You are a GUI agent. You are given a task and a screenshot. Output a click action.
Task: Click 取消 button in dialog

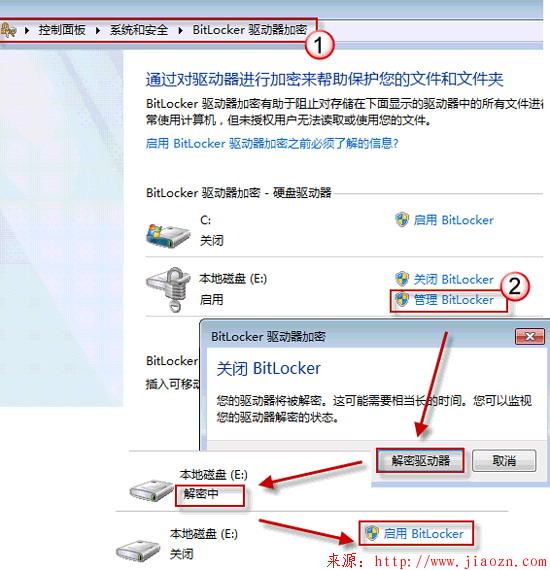[x=504, y=461]
